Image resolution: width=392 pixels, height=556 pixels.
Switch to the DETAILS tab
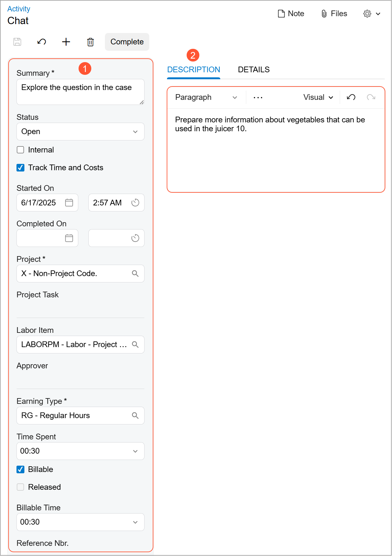tap(254, 70)
